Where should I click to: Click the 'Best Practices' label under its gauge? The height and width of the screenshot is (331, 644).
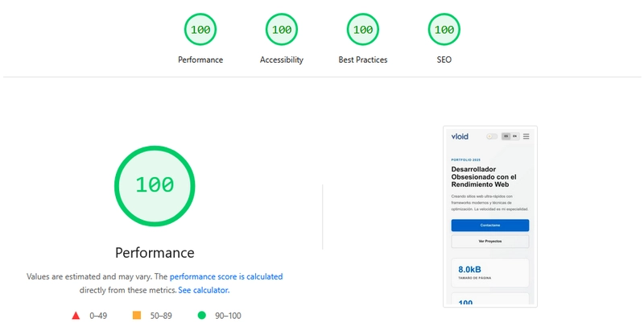point(363,60)
